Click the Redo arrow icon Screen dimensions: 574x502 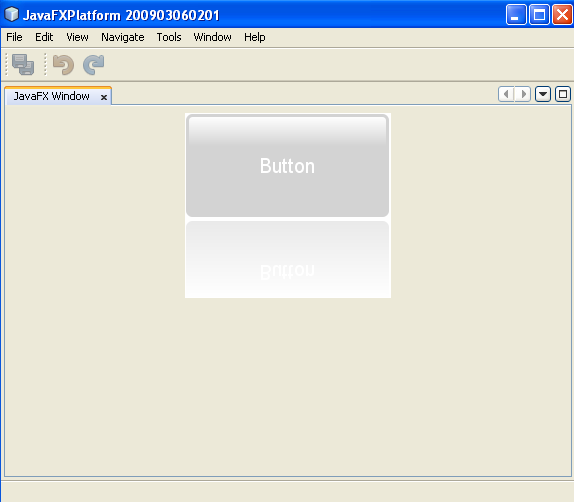[94, 65]
